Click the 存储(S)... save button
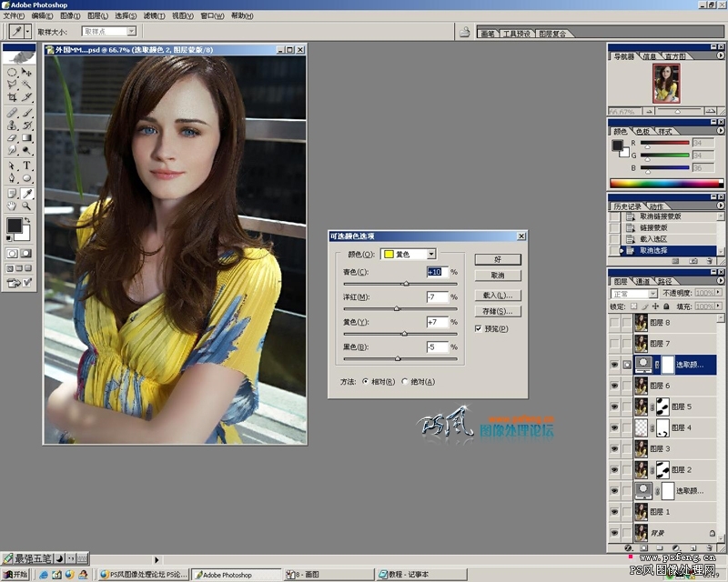Image resolution: width=728 pixels, height=582 pixels. [498, 311]
